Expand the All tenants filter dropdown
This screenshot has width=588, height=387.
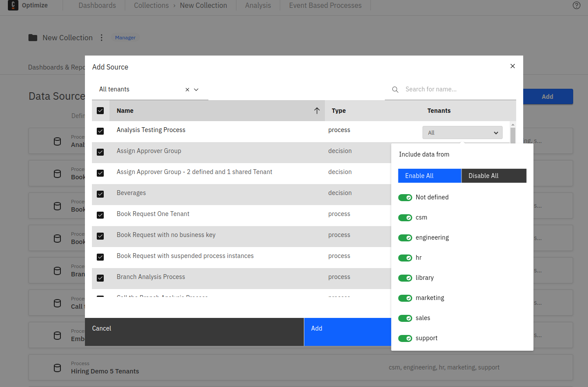coord(196,89)
